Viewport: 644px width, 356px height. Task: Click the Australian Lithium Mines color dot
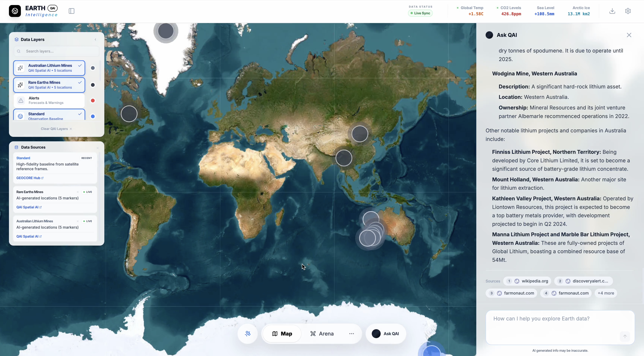pyautogui.click(x=93, y=68)
